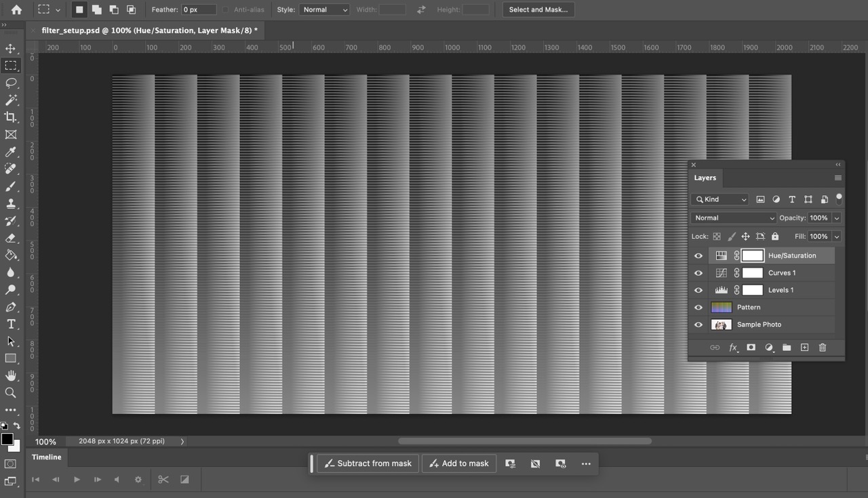Click the Subtract from mask button
The width and height of the screenshot is (868, 498).
click(368, 463)
